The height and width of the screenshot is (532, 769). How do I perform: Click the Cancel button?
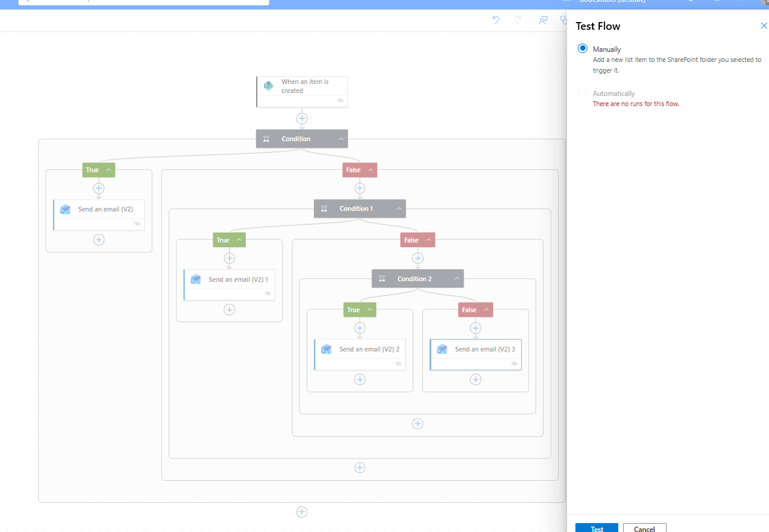pyautogui.click(x=645, y=528)
